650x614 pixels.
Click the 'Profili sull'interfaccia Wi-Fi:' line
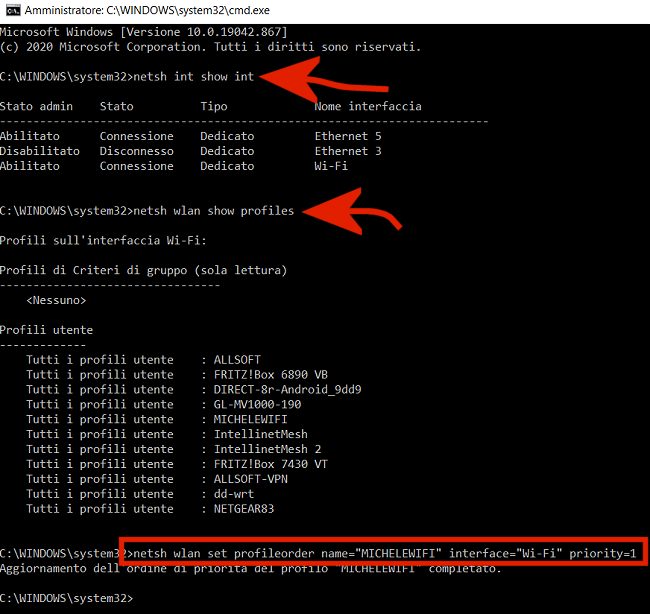pos(103,241)
